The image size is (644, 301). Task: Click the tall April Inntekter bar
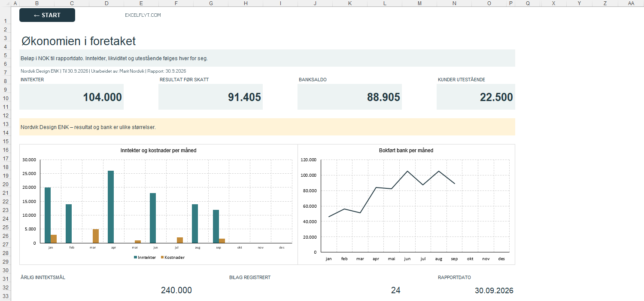pyautogui.click(x=111, y=207)
